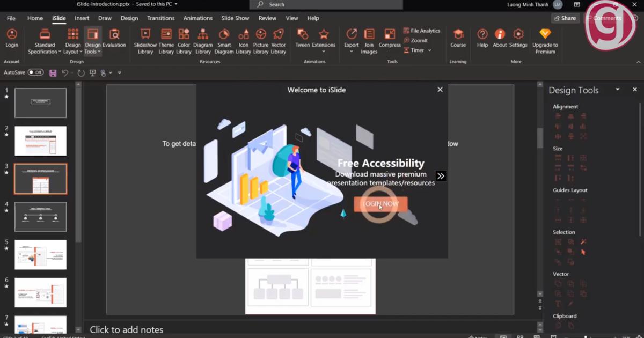Image resolution: width=644 pixels, height=338 pixels.
Task: Switch to the Transitions tab
Action: pos(161,18)
